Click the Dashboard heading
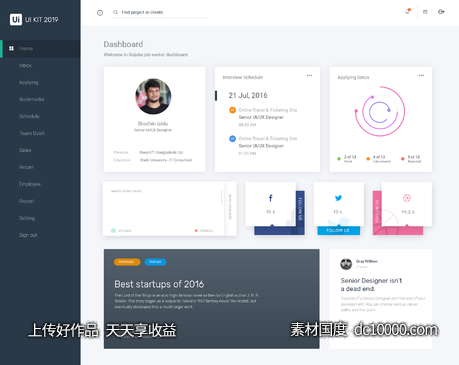The height and width of the screenshot is (365, 459). click(x=123, y=44)
